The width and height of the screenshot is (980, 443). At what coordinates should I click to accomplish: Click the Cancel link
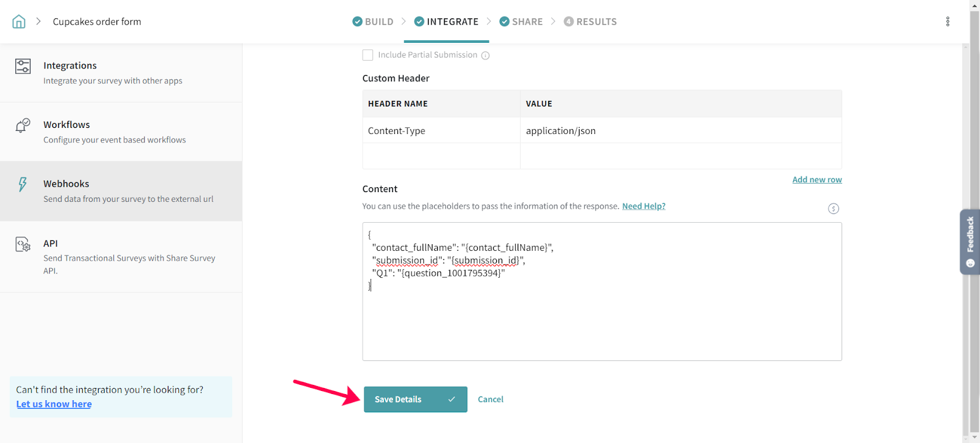click(x=490, y=400)
